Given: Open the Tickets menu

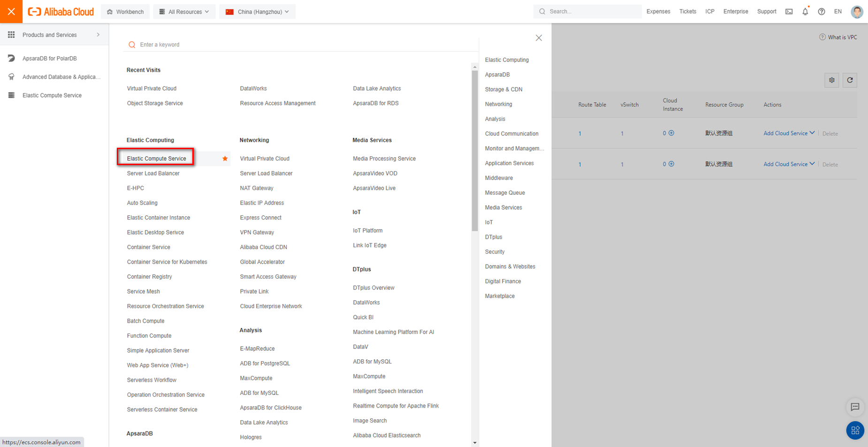Looking at the screenshot, I should pos(688,12).
